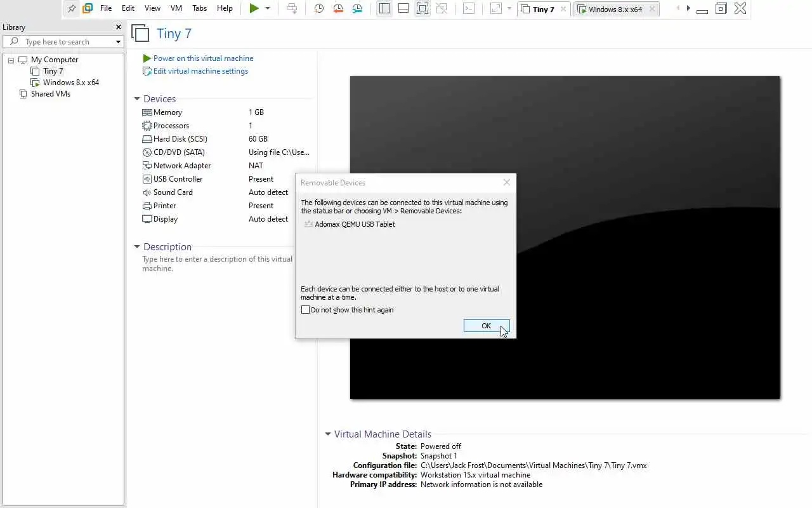Click the VMware Workstation logo icon
Viewport: 812px width, 508px height.
(88, 8)
